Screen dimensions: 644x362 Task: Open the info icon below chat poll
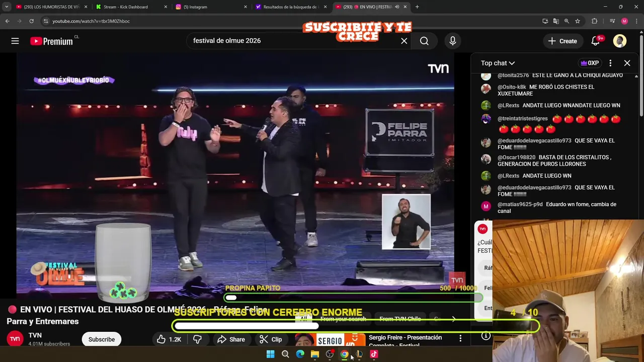[486, 336]
